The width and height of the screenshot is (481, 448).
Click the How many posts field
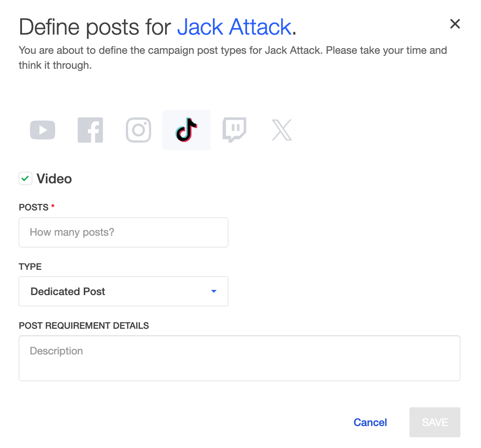point(124,232)
